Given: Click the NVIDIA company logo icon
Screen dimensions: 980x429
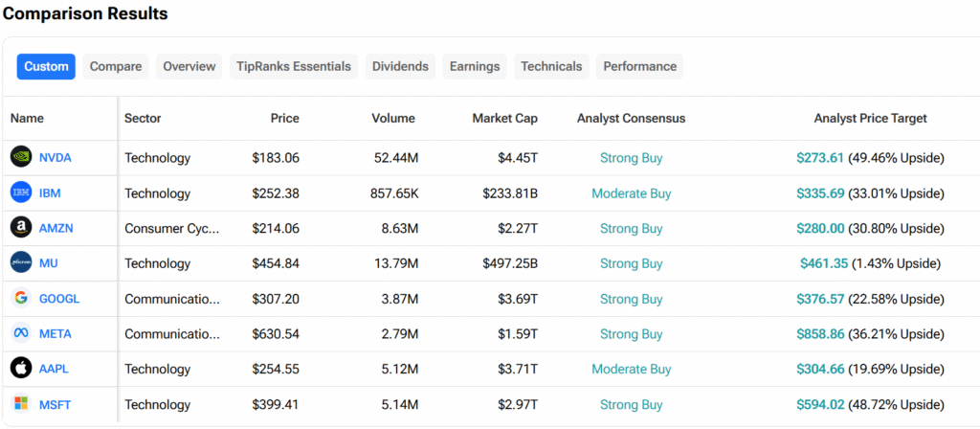Looking at the screenshot, I should point(21,157).
